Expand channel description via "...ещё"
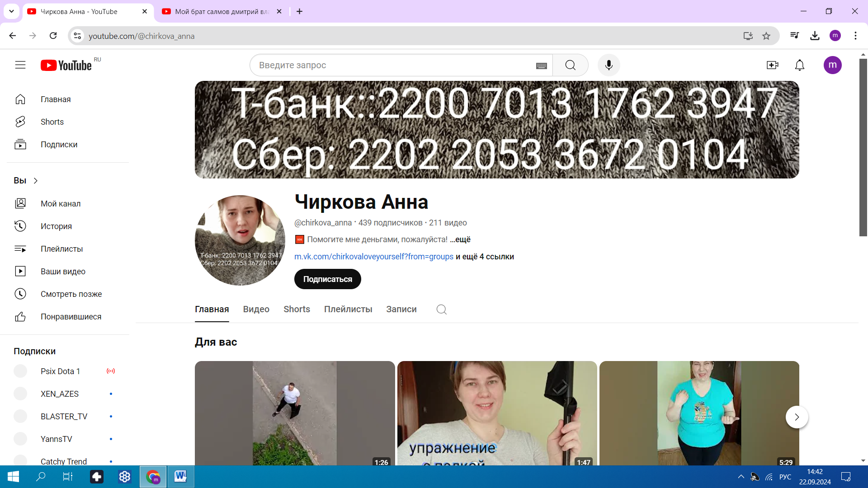Image resolution: width=868 pixels, height=488 pixels. pos(460,239)
